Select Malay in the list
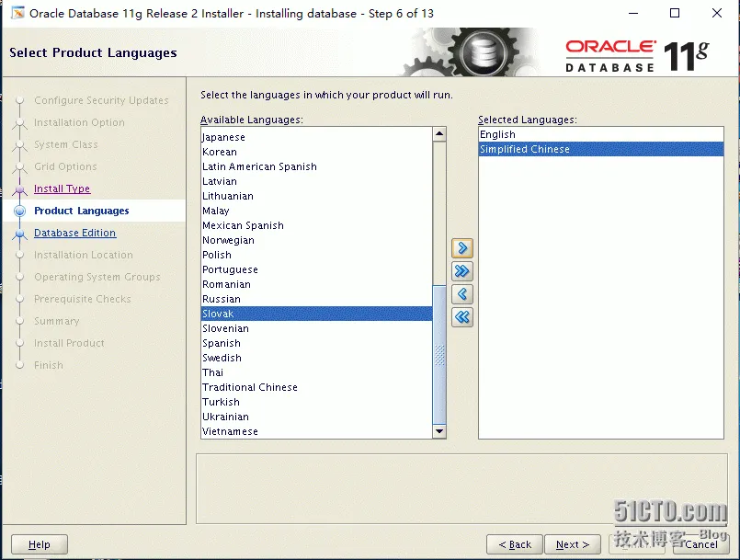 (316, 211)
